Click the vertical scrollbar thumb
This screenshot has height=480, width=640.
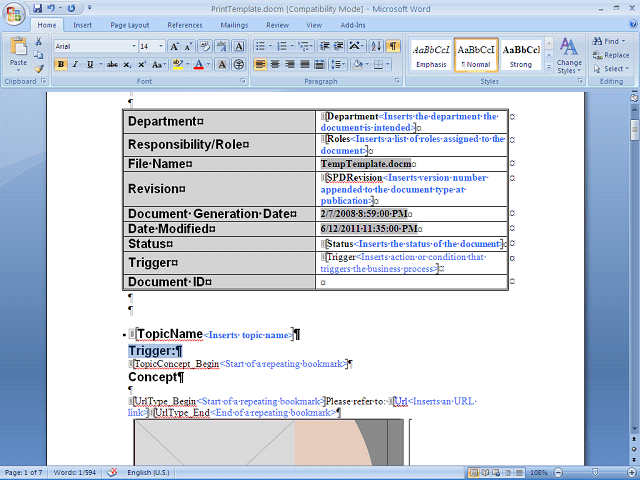(x=635, y=129)
